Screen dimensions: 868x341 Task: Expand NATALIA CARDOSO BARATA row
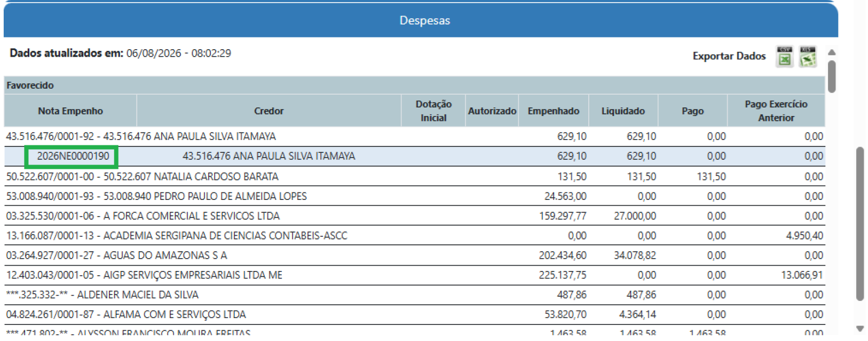pos(415,176)
